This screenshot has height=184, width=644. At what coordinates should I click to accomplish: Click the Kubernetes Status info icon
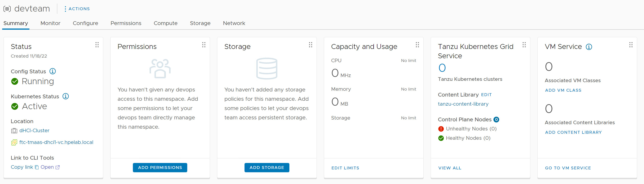(65, 96)
